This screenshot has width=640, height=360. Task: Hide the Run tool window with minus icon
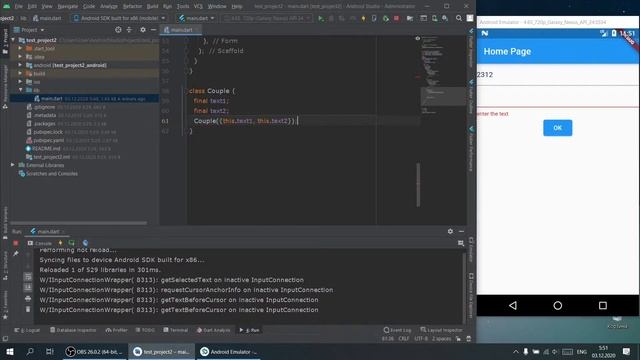[x=461, y=231]
